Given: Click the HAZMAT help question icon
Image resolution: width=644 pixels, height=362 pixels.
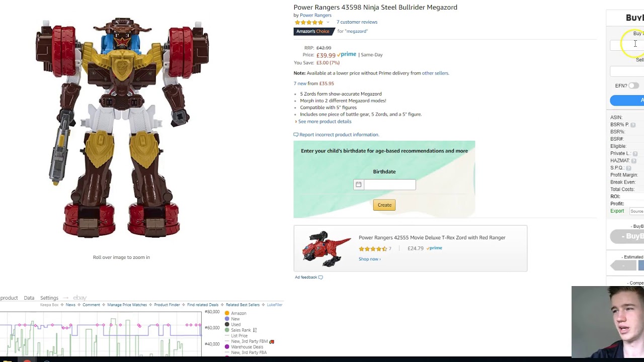Looking at the screenshot, I should click(x=633, y=160).
